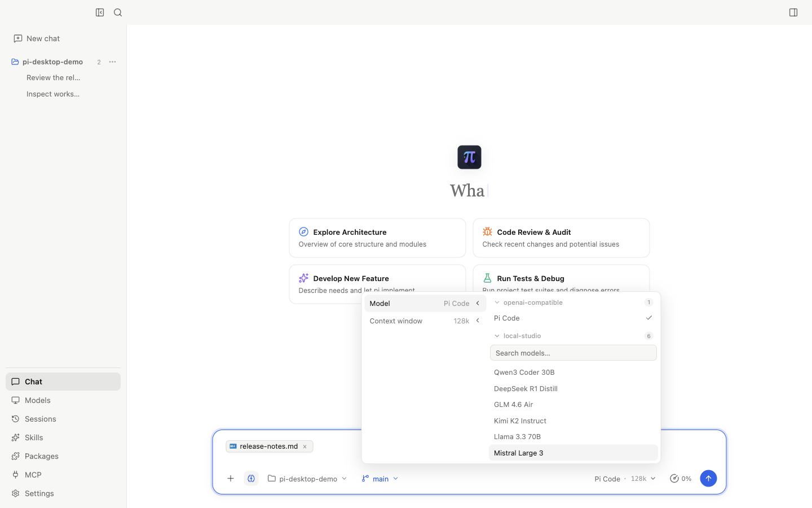Click the plus attach button
The image size is (812, 508).
coord(231,479)
